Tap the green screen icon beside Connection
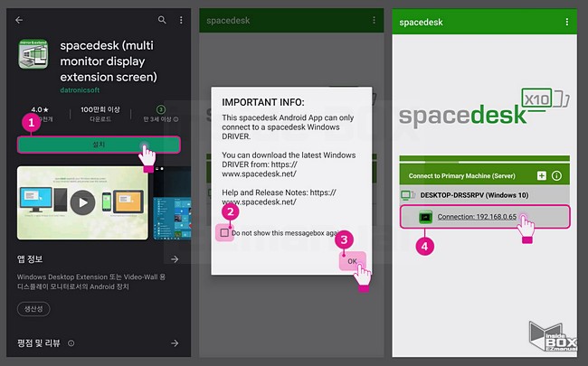588x366 pixels. click(x=426, y=217)
